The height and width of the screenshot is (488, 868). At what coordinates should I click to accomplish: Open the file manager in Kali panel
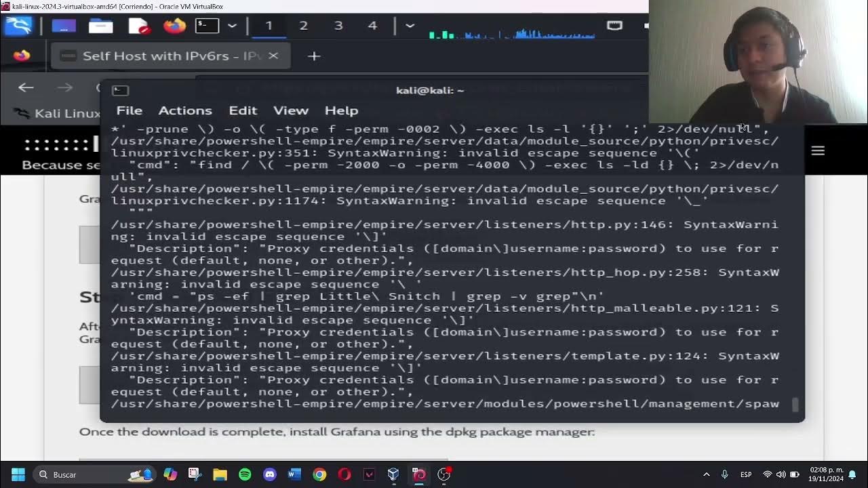(100, 26)
